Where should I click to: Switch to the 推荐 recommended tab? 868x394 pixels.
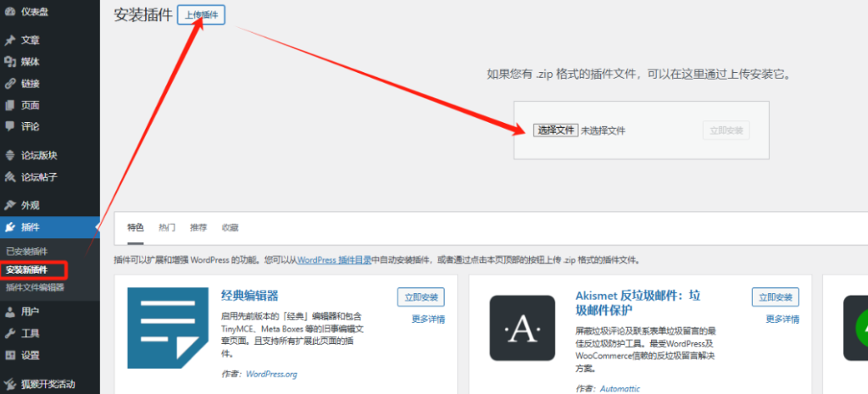tap(198, 228)
